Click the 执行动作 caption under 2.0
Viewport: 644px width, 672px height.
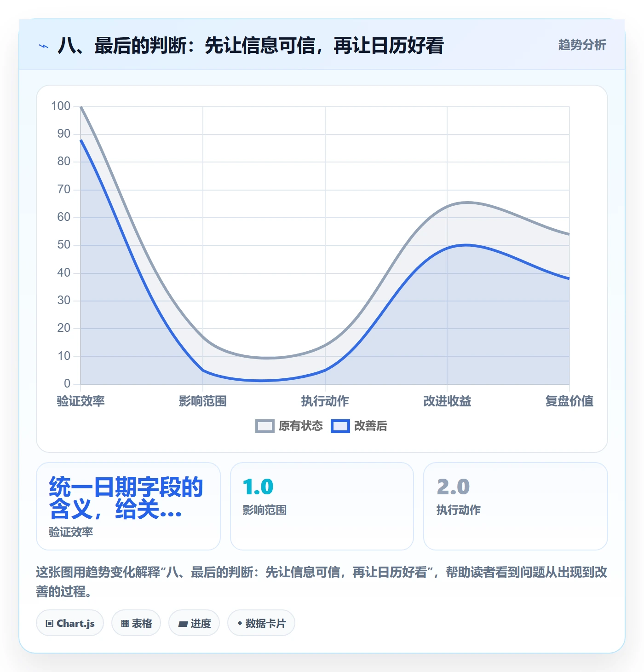[x=459, y=510]
